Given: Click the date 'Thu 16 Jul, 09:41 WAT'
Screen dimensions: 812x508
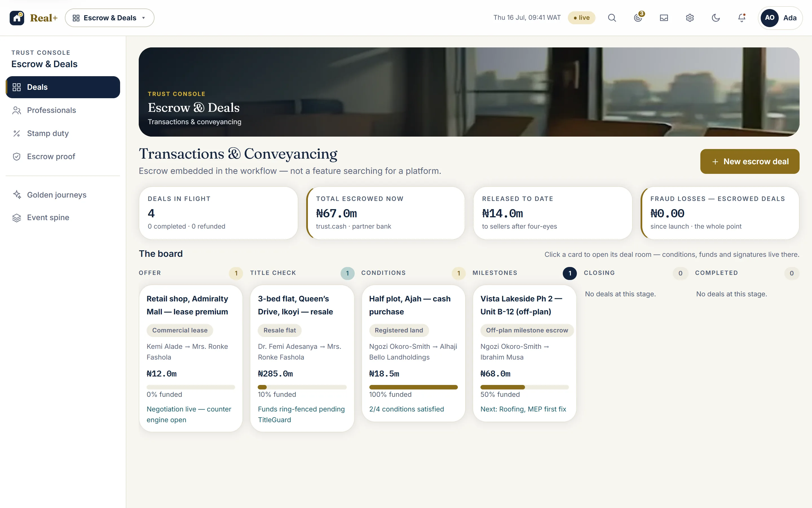Looking at the screenshot, I should click(x=527, y=18).
